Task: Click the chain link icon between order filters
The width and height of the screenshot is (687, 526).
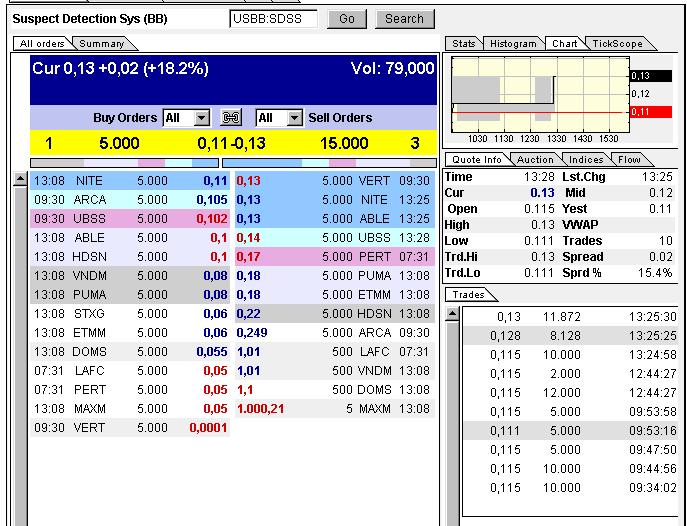Action: (233, 118)
